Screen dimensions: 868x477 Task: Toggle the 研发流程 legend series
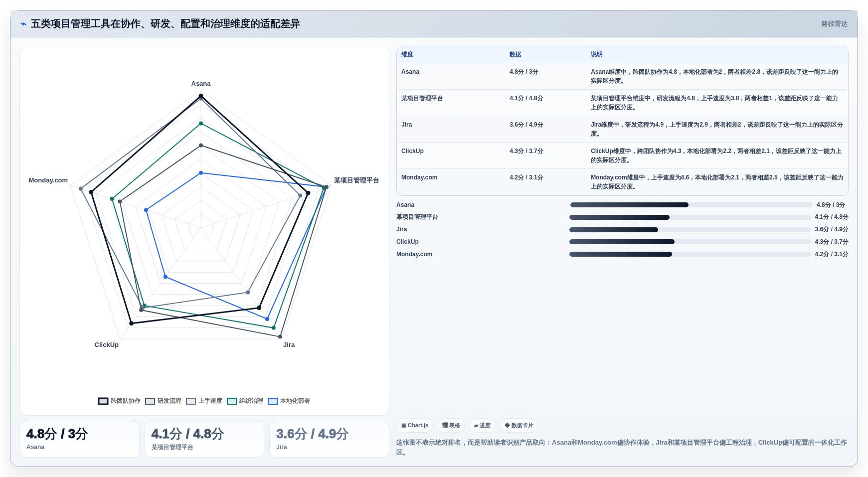164,401
